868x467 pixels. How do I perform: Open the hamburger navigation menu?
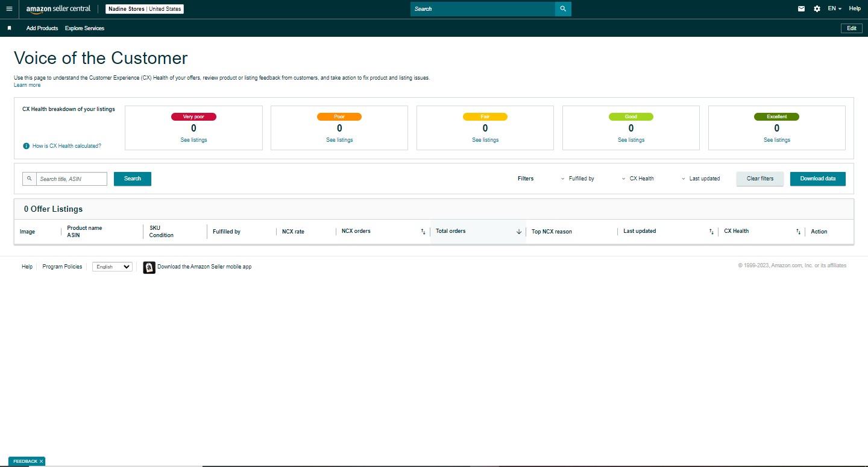pyautogui.click(x=9, y=9)
